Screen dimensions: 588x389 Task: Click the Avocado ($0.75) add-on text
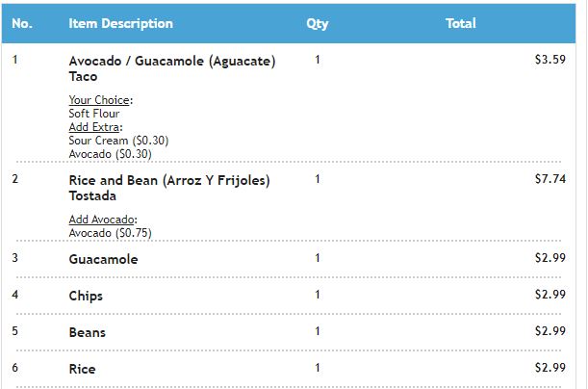111,233
